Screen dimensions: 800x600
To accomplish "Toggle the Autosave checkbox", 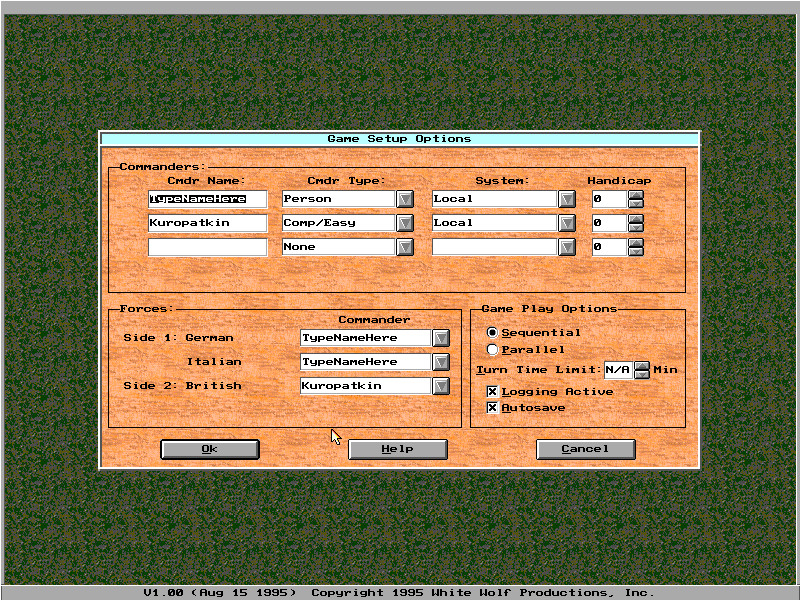I will point(492,408).
